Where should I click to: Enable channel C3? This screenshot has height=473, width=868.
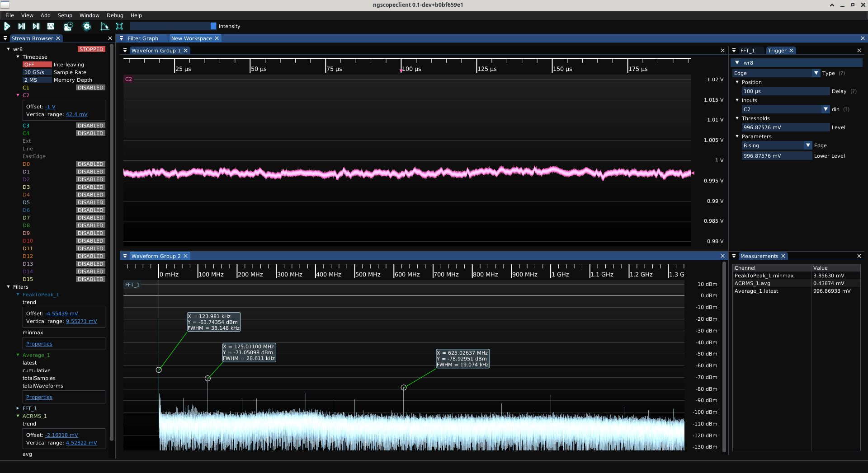point(90,126)
